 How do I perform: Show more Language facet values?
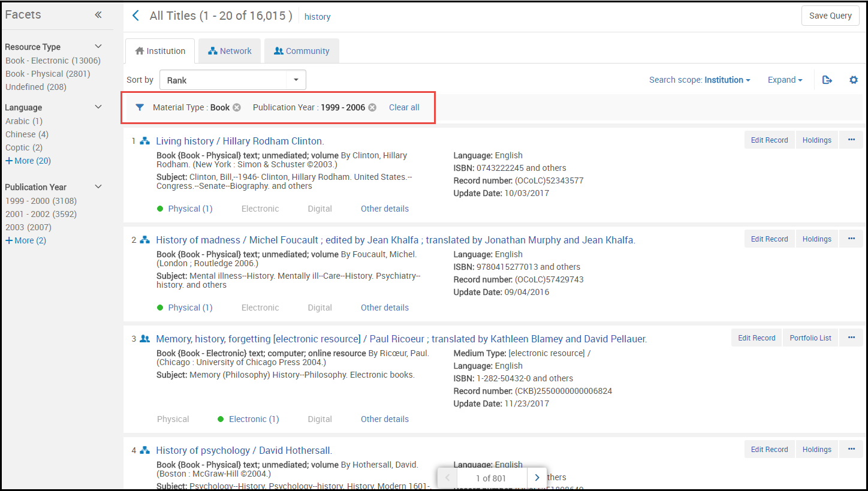[28, 161]
